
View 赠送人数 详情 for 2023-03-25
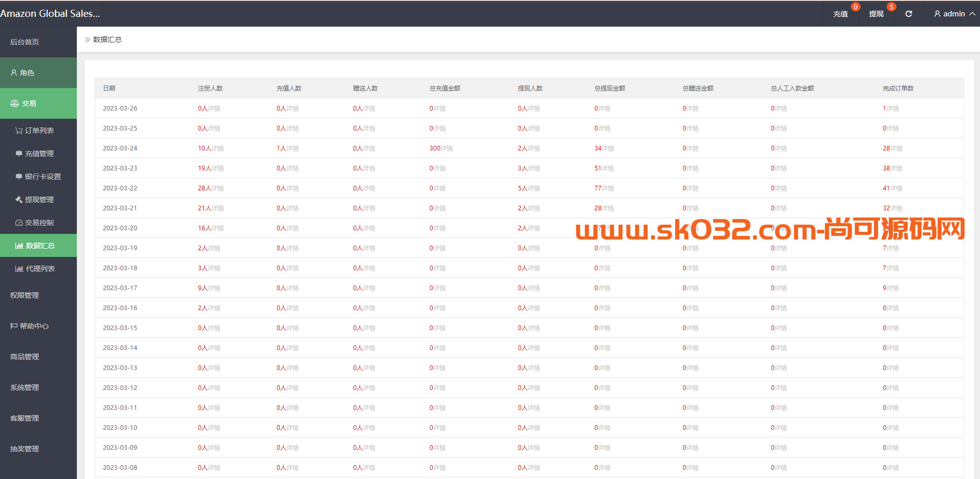[x=369, y=128]
